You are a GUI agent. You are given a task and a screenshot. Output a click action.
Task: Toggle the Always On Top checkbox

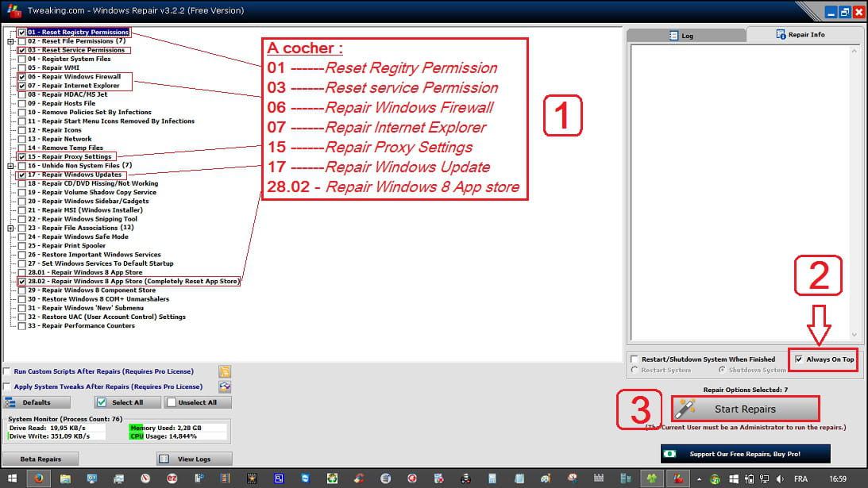799,359
